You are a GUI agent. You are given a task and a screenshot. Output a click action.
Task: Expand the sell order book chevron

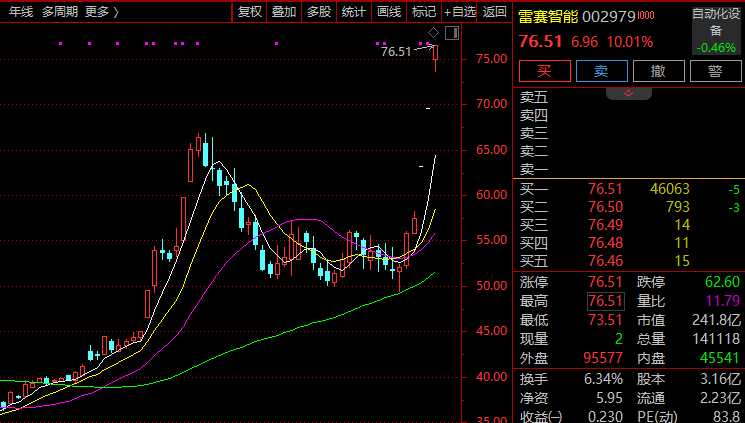629,94
